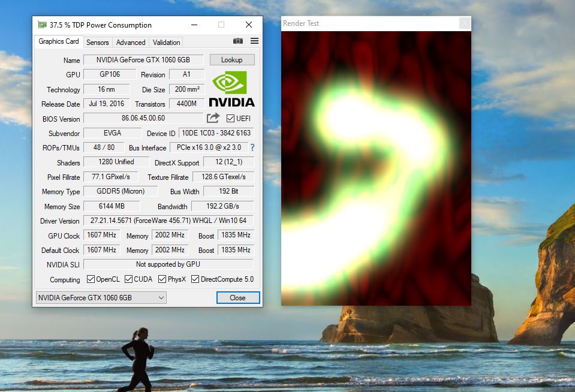Take a screenshot with the camera icon

click(238, 41)
